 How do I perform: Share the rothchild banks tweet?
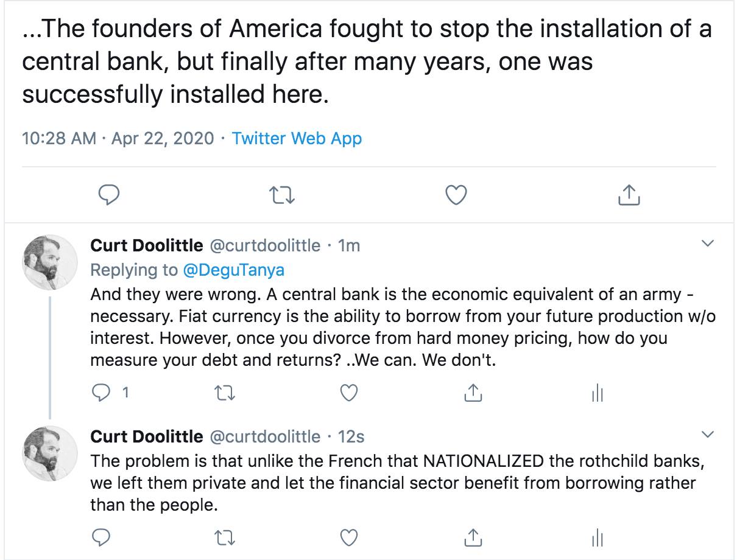[473, 536]
